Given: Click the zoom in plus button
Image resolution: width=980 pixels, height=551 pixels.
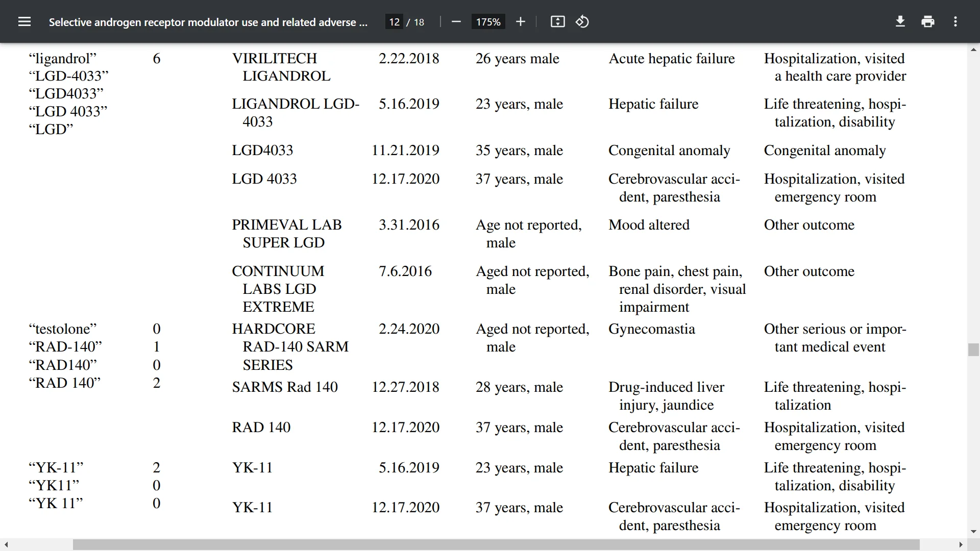Looking at the screenshot, I should pyautogui.click(x=520, y=21).
